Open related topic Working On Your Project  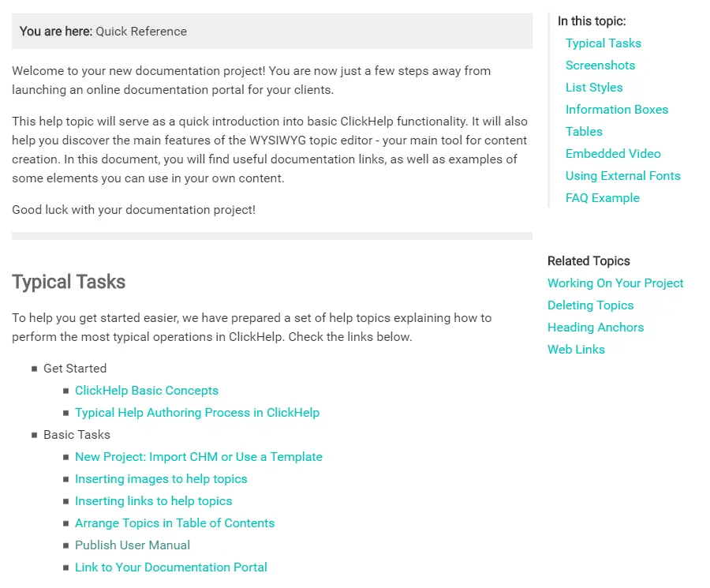tap(615, 283)
